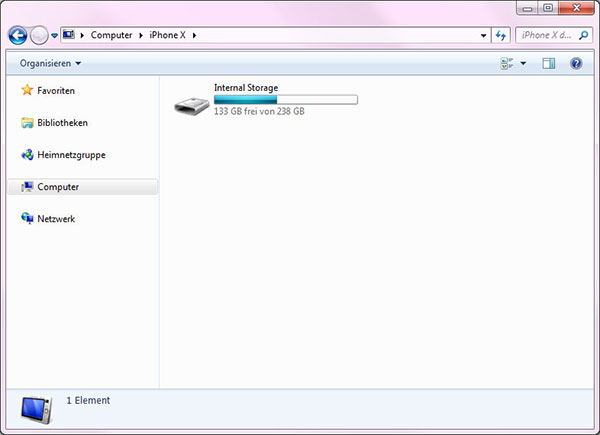Viewport: 600px width, 435px height.
Task: Expand the arrow after iPhone X breadcrumb
Action: [194, 35]
